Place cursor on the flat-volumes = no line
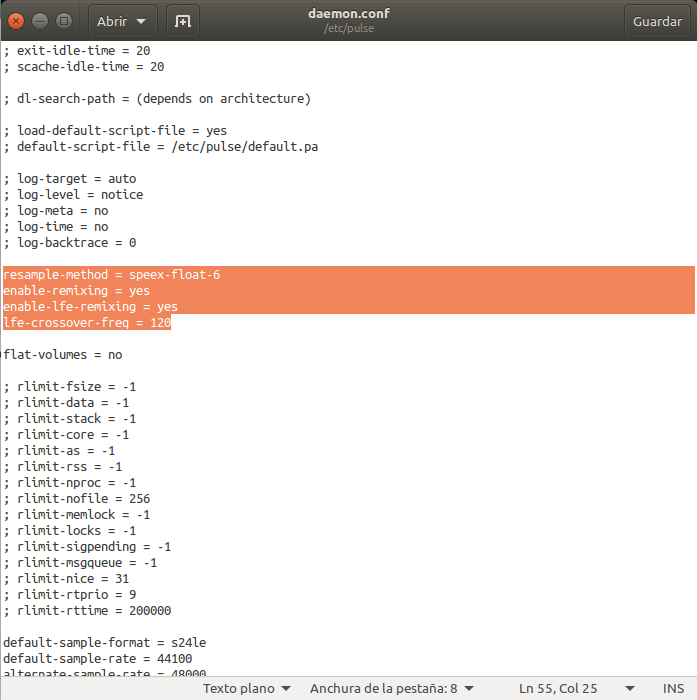The height and width of the screenshot is (700, 697). point(63,355)
